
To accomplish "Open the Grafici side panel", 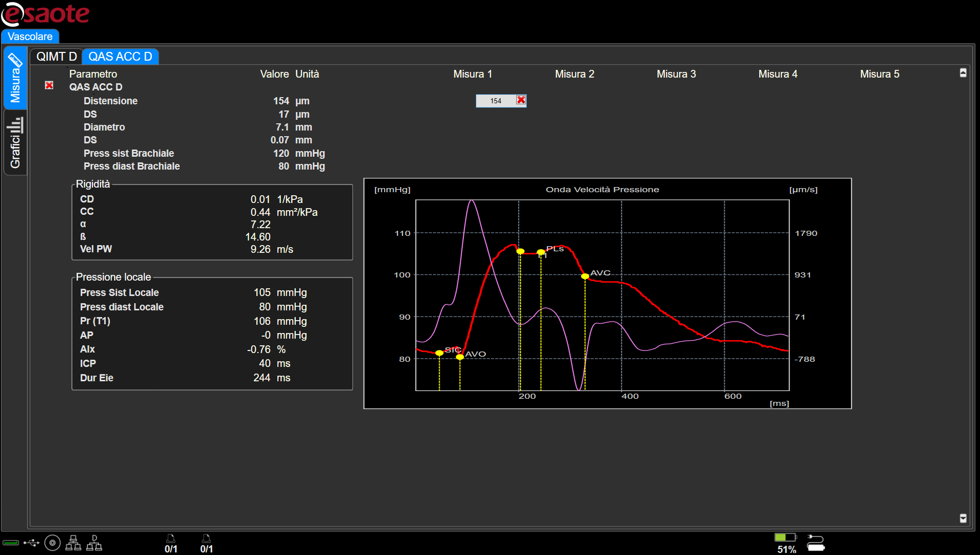I will click(15, 143).
